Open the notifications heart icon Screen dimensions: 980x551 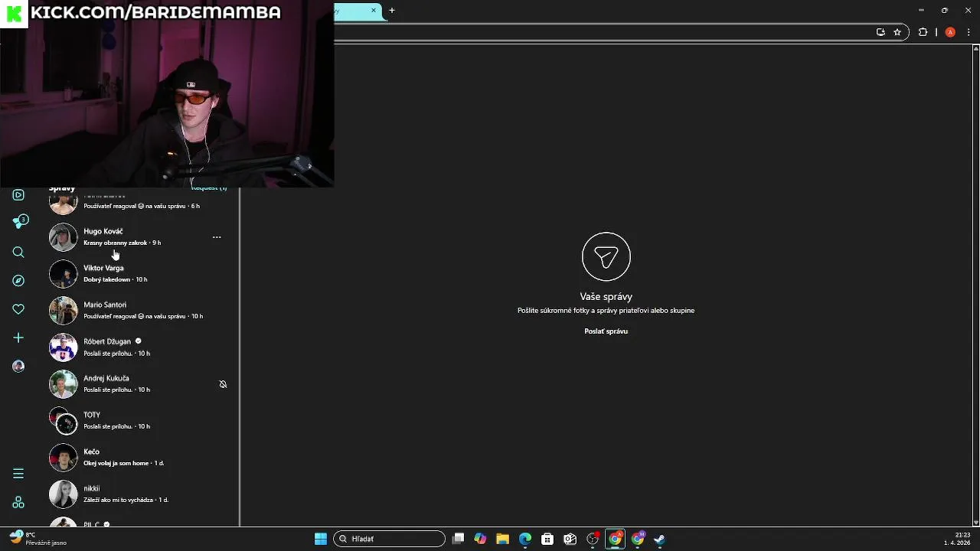[x=18, y=309]
